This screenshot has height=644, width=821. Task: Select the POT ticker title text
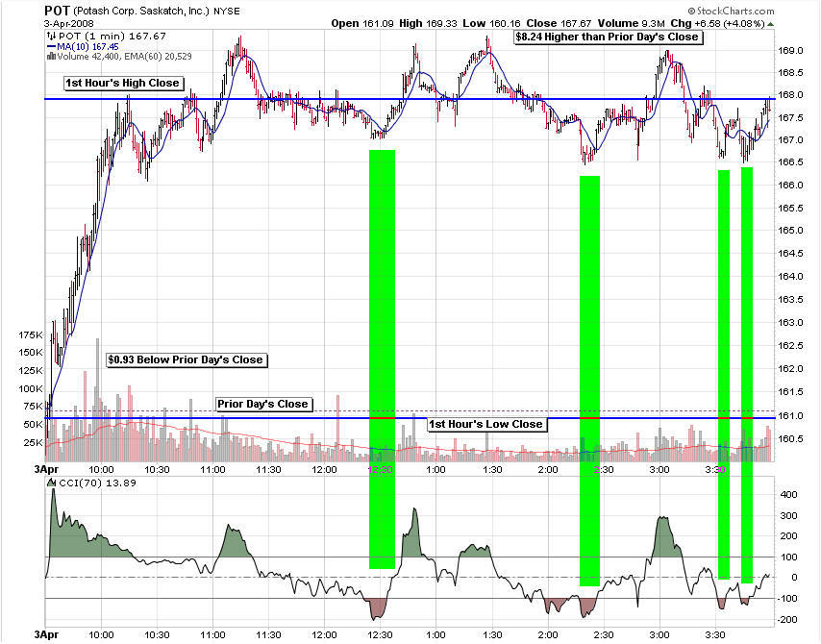57,11
